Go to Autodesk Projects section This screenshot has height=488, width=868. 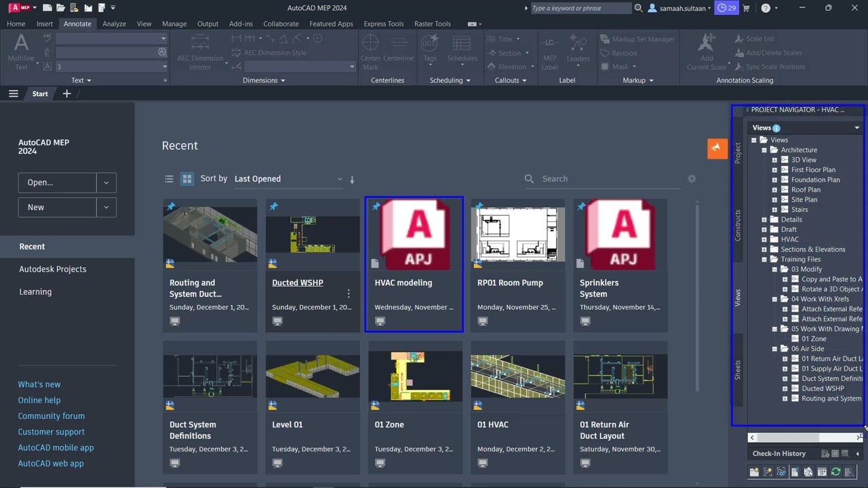click(x=53, y=269)
